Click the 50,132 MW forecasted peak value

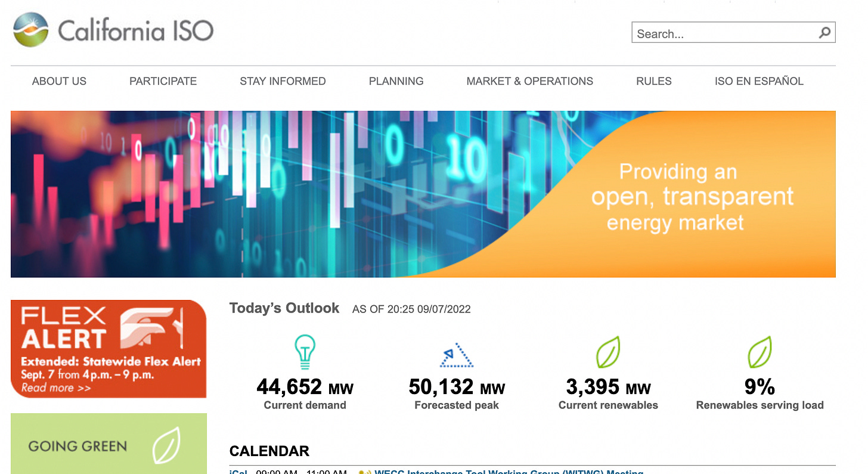(x=457, y=388)
